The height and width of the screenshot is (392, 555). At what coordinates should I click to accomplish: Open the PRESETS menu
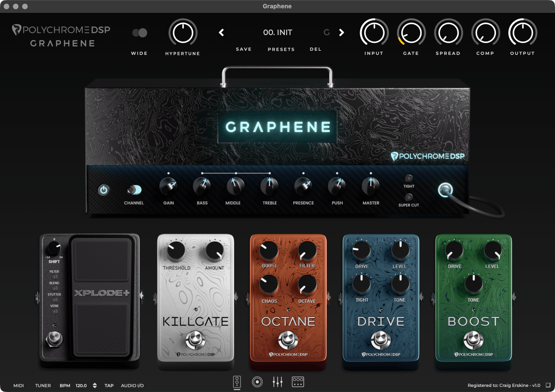pos(281,49)
